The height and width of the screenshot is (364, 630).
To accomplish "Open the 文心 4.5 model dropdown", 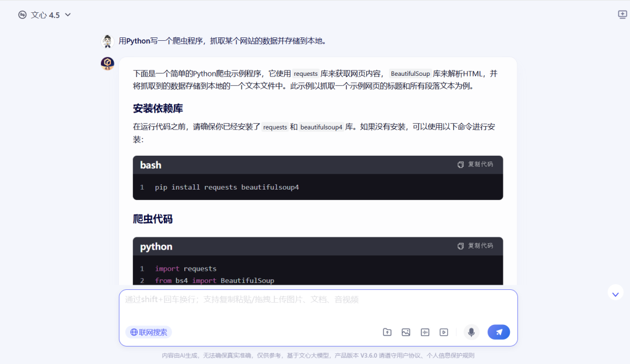I will (44, 15).
